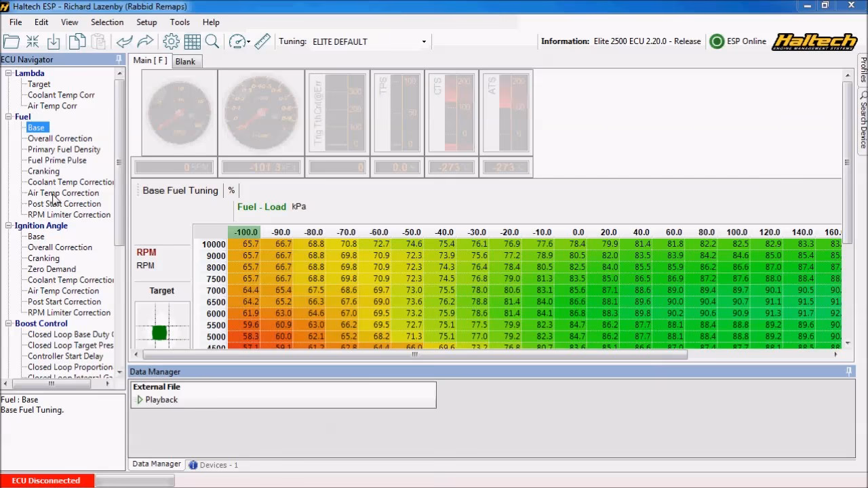Select Fuel Post Start Correction item
Viewport: 868px width, 488px height.
point(64,203)
